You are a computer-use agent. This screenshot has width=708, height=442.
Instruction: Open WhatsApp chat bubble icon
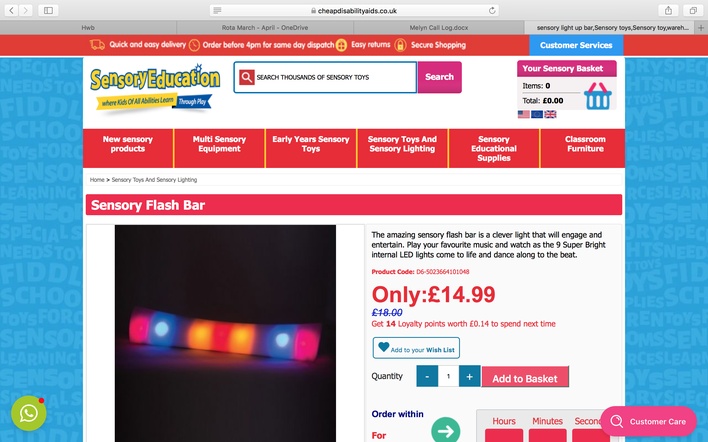(x=28, y=413)
